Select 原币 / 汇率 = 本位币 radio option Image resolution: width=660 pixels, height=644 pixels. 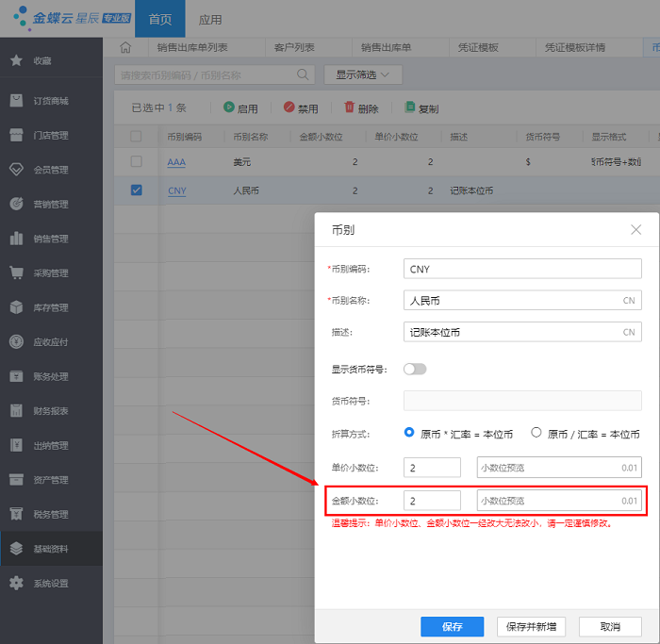click(x=536, y=433)
